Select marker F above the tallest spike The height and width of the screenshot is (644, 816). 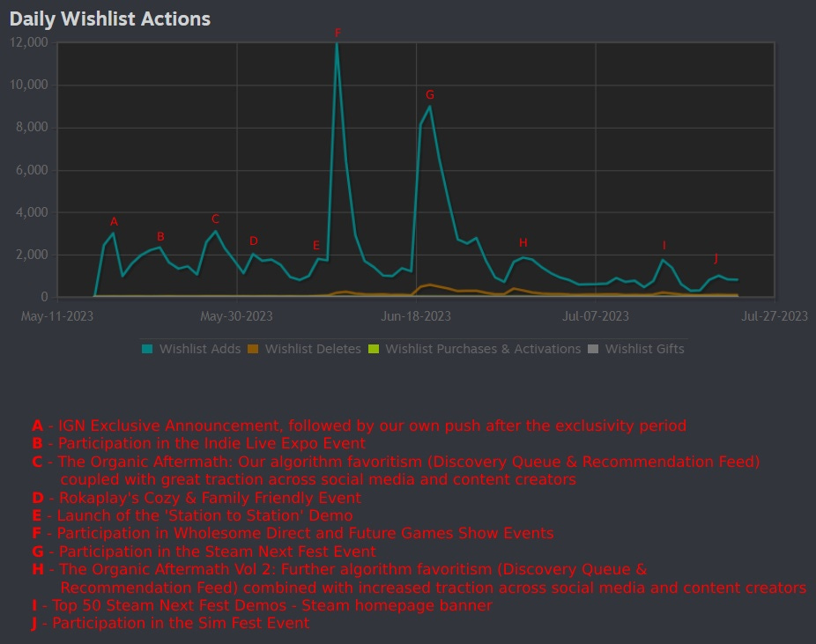pos(338,32)
